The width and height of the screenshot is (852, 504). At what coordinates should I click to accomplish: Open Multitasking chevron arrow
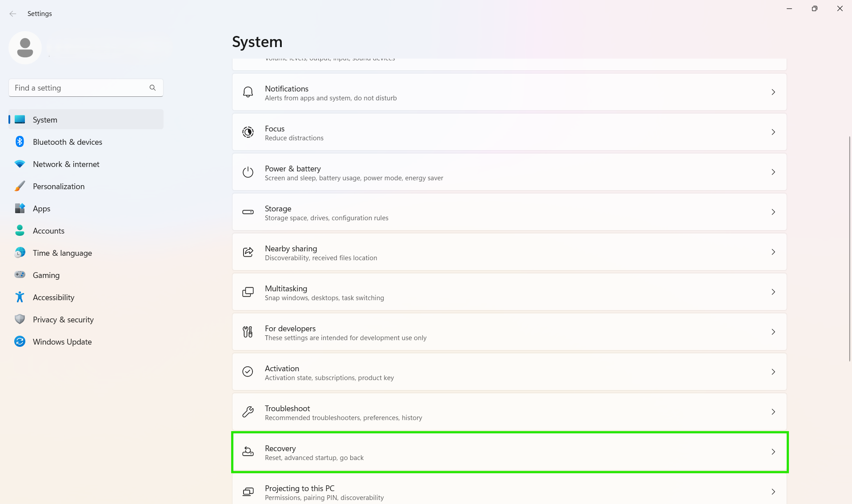(x=773, y=292)
